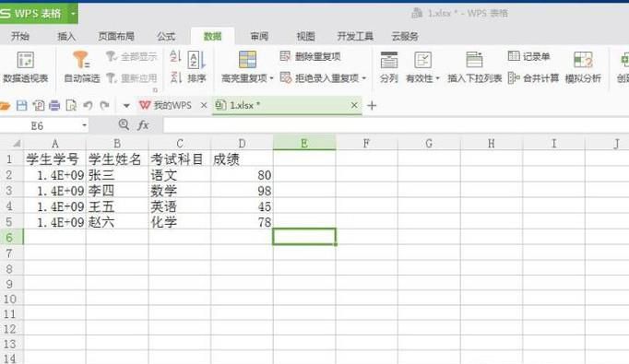
Task: Open the WPS 表格 application menu dropdown
Action: 73,14
